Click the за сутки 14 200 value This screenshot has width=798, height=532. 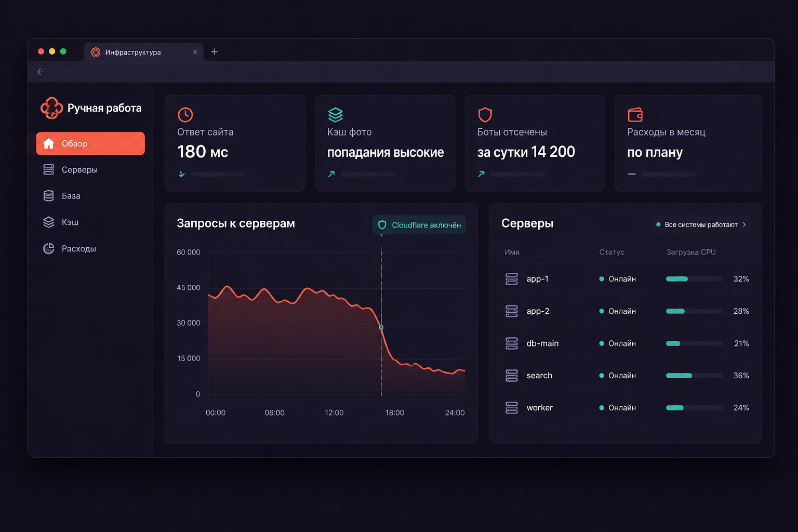[x=526, y=152]
